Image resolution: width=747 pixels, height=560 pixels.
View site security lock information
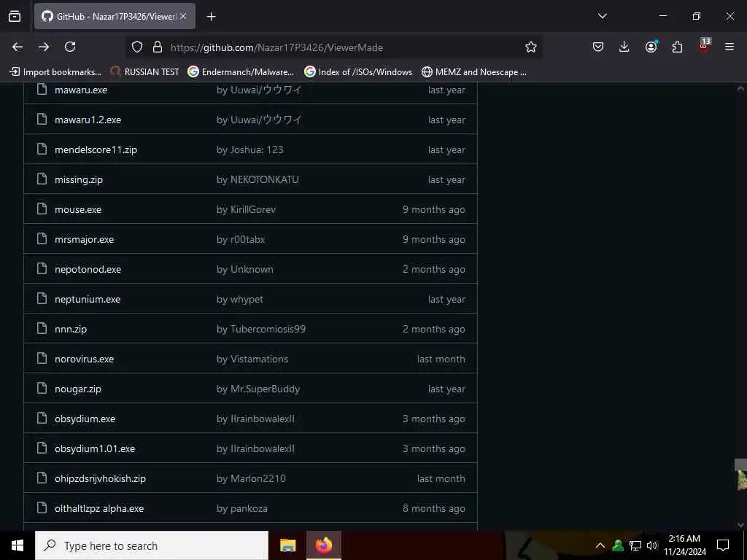tap(158, 47)
